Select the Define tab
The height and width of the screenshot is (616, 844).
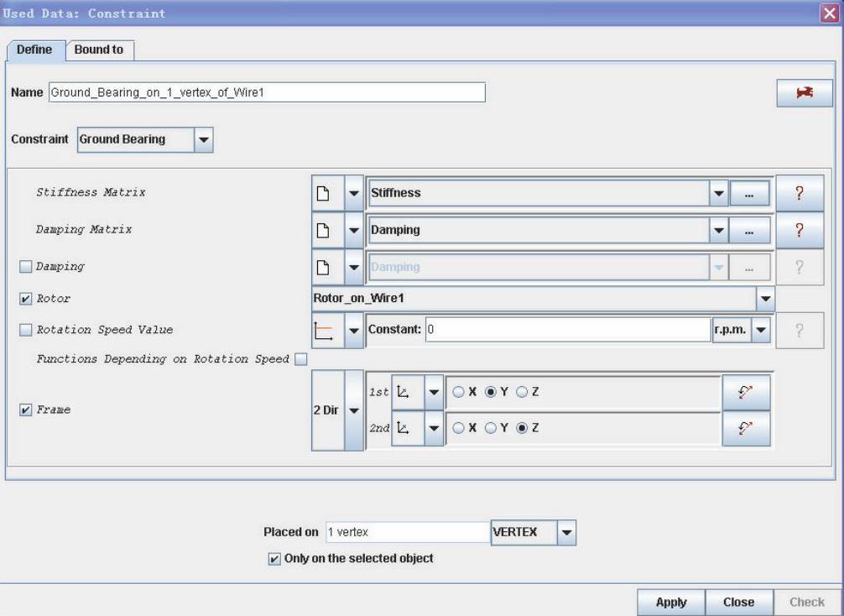click(x=34, y=50)
